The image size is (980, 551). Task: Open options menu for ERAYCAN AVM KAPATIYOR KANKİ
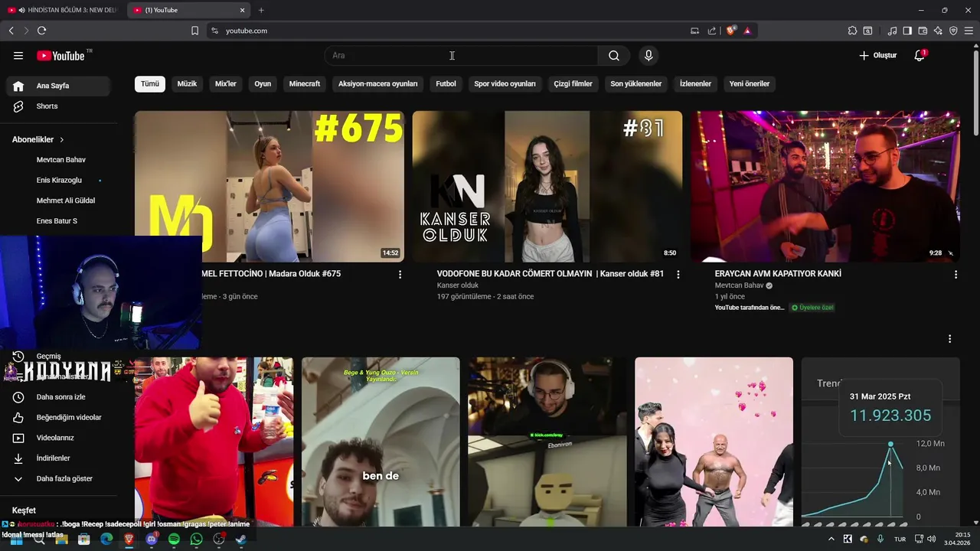coord(955,274)
